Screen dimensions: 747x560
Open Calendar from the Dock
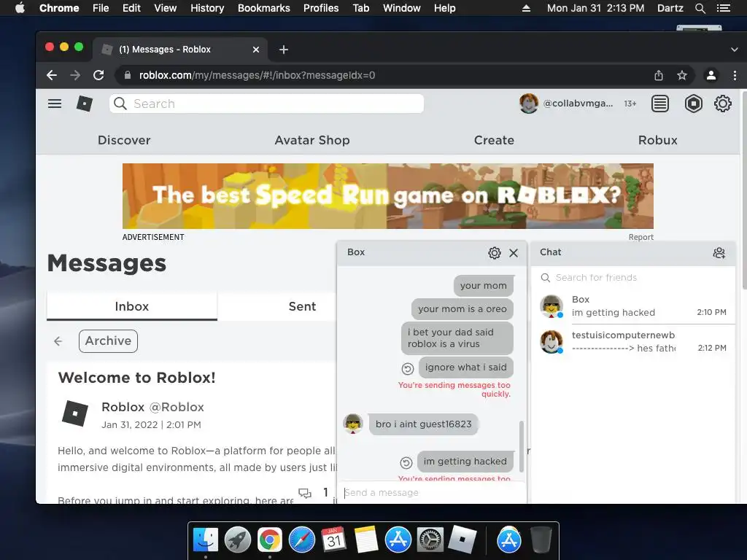tap(334, 540)
